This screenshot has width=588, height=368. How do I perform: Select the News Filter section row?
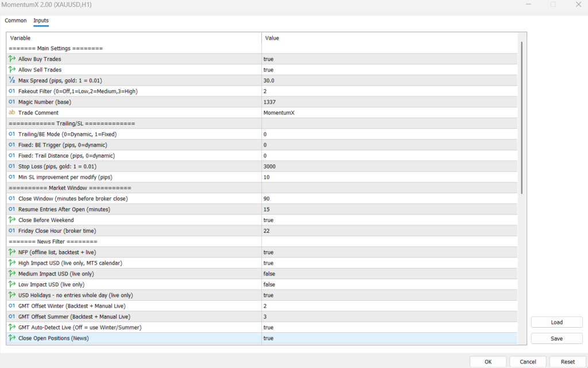pos(262,241)
